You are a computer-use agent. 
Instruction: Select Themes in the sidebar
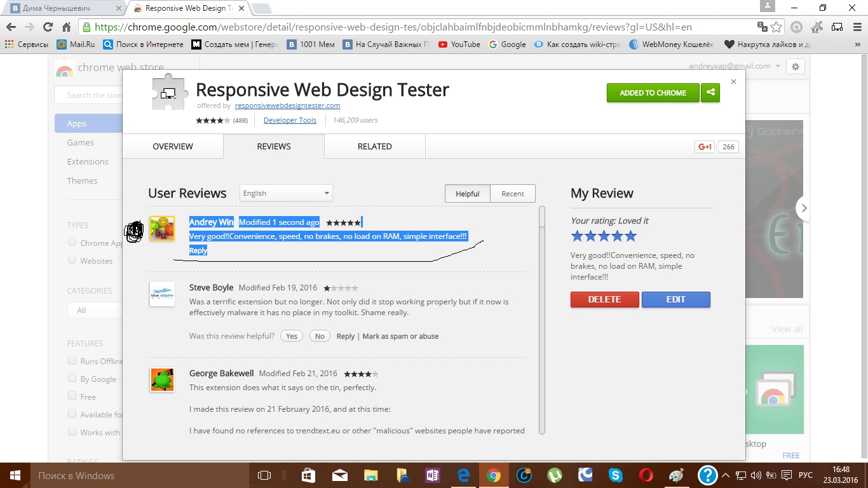pyautogui.click(x=83, y=180)
